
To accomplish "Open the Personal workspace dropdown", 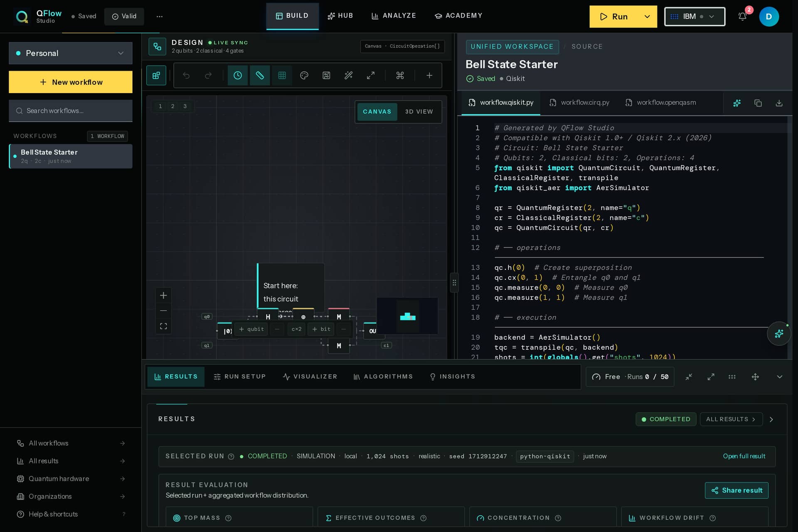I will point(71,53).
